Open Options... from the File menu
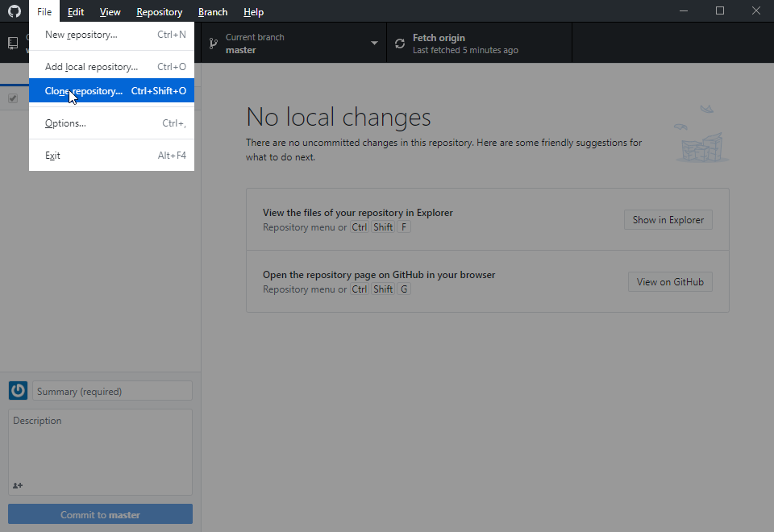 click(111, 123)
